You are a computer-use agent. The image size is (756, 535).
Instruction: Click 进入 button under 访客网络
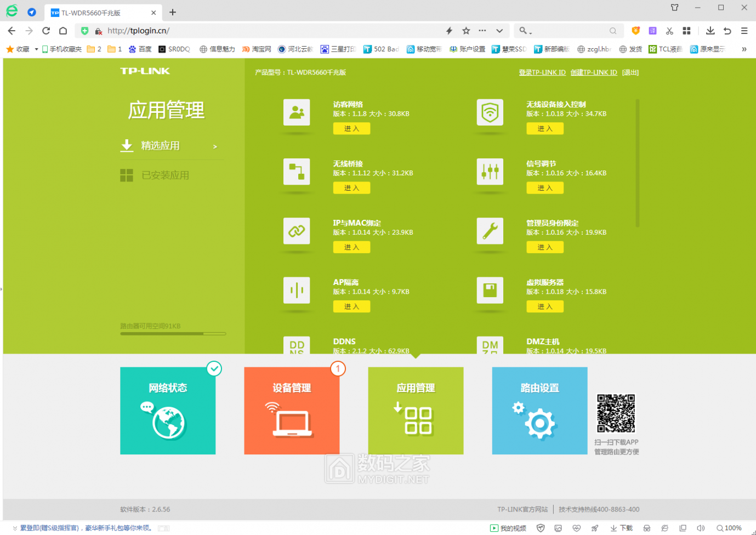point(351,129)
